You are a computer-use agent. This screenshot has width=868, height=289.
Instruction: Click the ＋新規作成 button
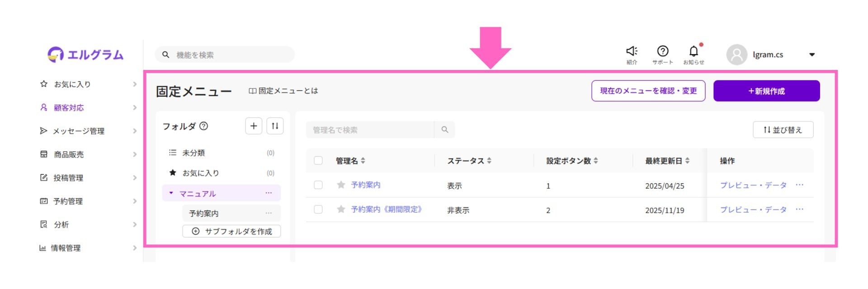pos(766,91)
